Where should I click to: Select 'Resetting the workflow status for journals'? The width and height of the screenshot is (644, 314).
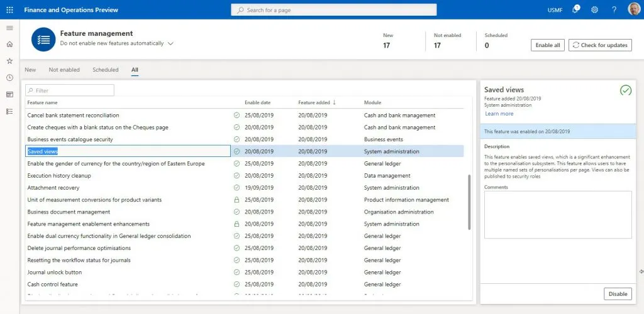tap(79, 260)
